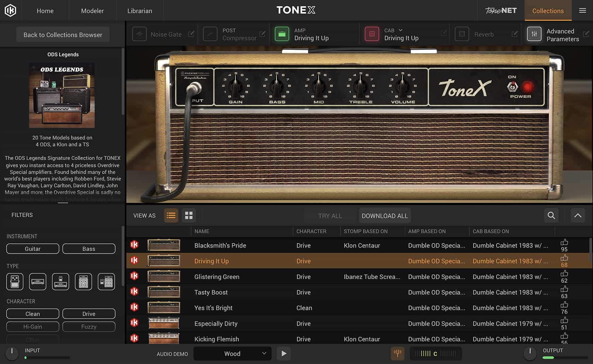Viewport: 593px width, 364px height.
Task: Toggle the Noise Gate module icon
Action: [139, 34]
